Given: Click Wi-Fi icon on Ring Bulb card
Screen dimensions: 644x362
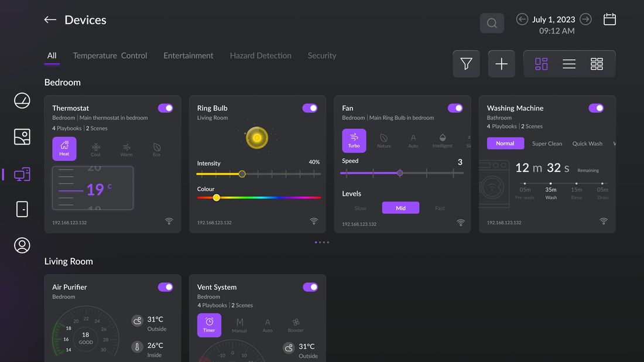Looking at the screenshot, I should point(314,221).
